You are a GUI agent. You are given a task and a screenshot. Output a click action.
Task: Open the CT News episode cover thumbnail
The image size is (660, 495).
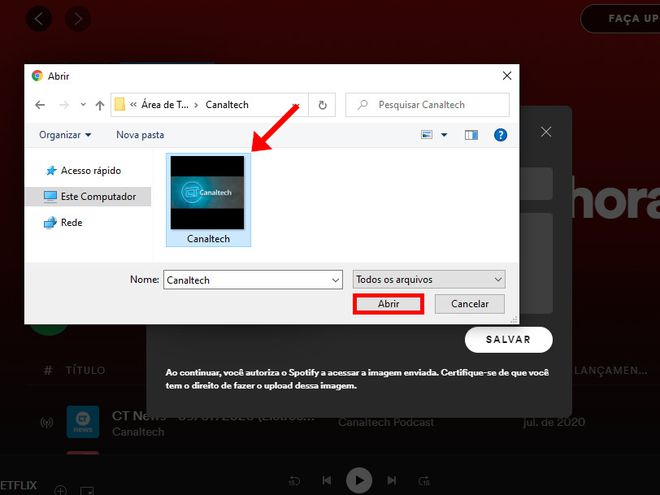(83, 422)
